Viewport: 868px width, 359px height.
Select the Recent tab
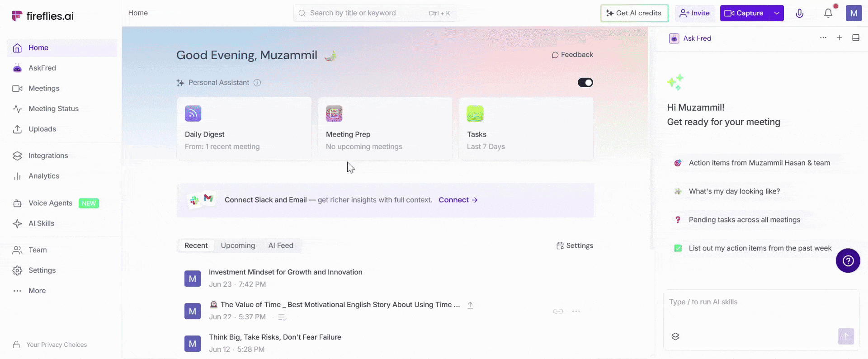coord(196,246)
